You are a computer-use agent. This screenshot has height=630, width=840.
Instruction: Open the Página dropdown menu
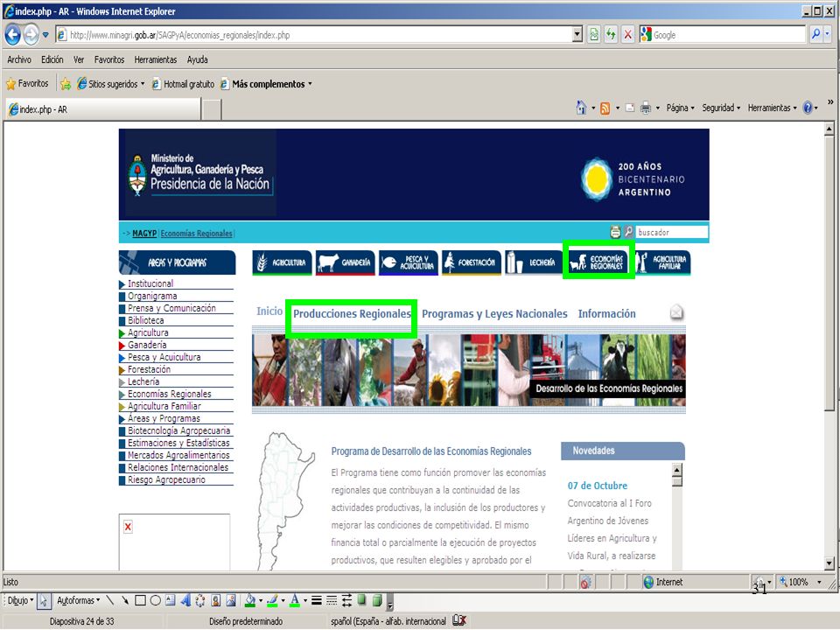680,108
